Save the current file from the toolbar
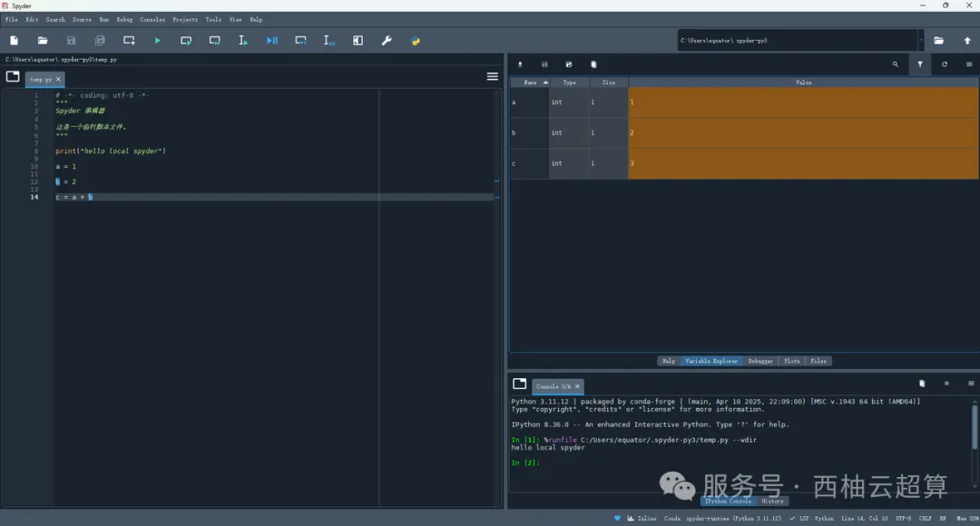Image resolution: width=980 pixels, height=526 pixels. [x=72, y=41]
